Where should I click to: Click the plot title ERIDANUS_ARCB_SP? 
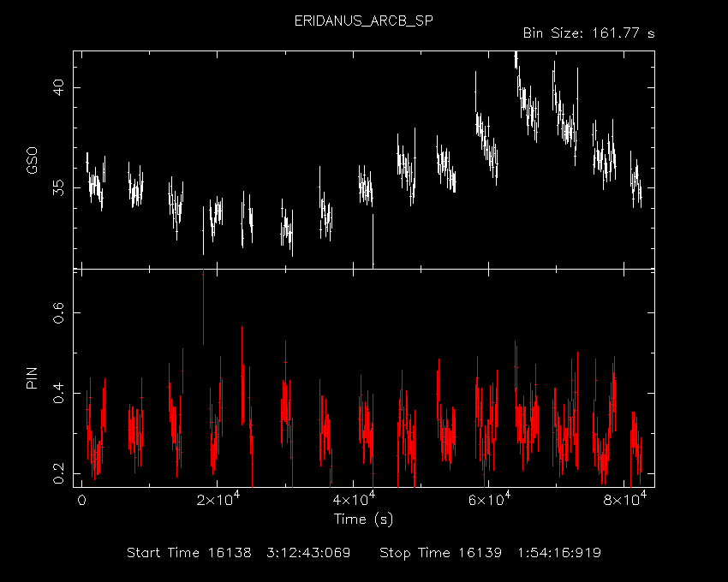tap(363, 21)
